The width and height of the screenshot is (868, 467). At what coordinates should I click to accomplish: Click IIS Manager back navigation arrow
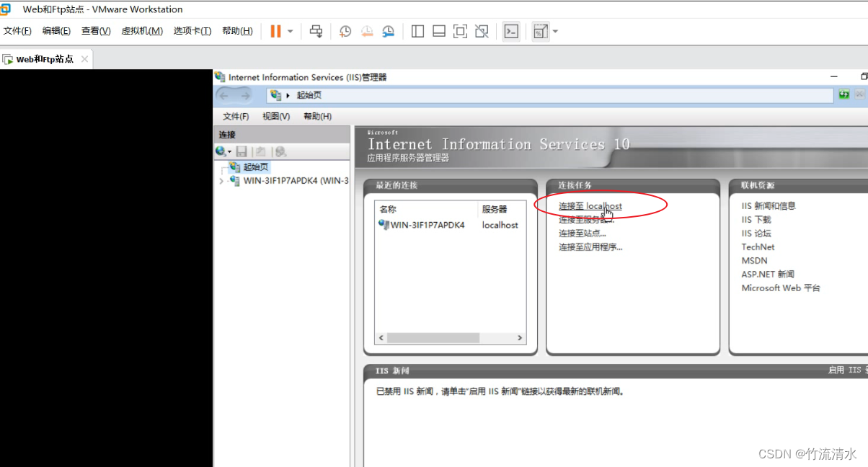pyautogui.click(x=224, y=95)
